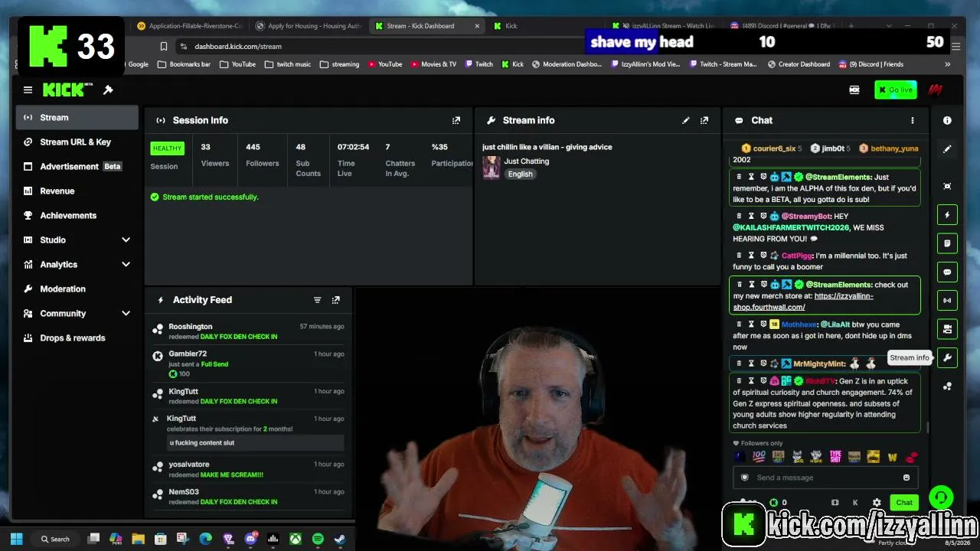The image size is (980, 551).
Task: Click the camera frame icon in right sidebar
Action: tap(947, 186)
